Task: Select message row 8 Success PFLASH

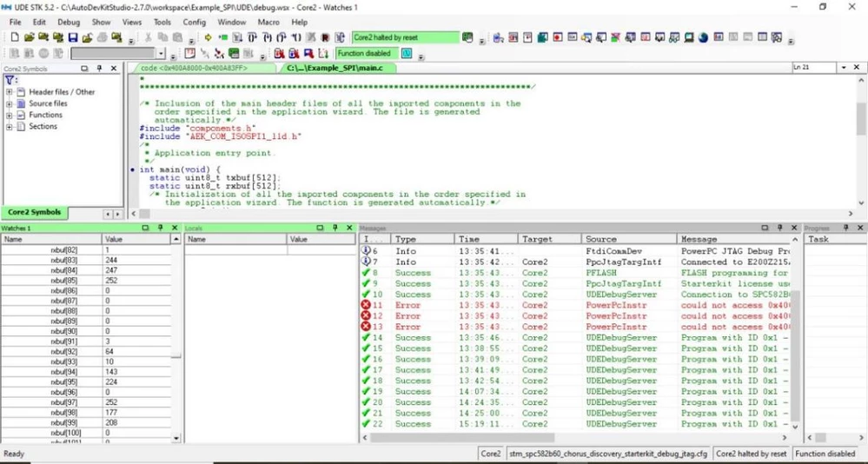Action: [x=574, y=273]
